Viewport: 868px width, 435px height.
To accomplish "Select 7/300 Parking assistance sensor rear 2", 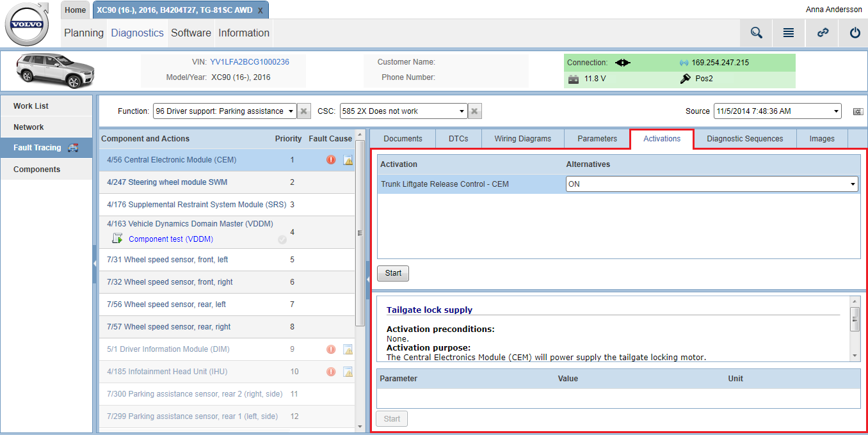I will point(227,394).
